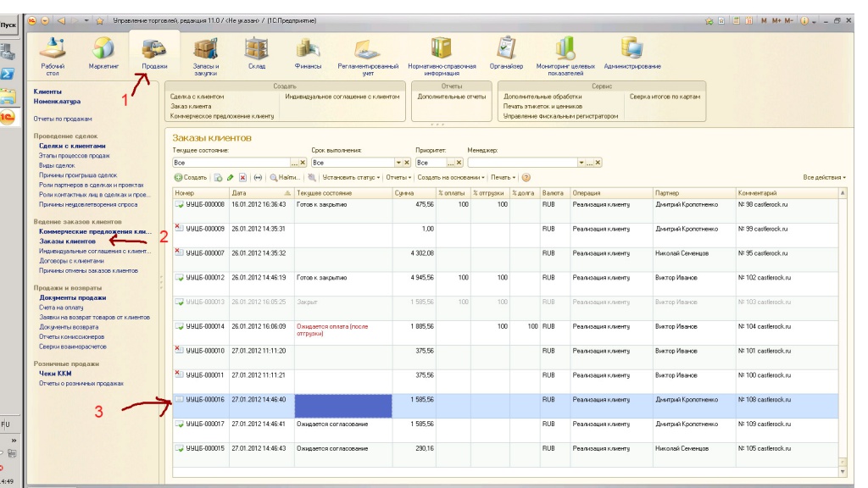Open the Рабочий стол section
The image size is (868, 488).
pyautogui.click(x=53, y=56)
